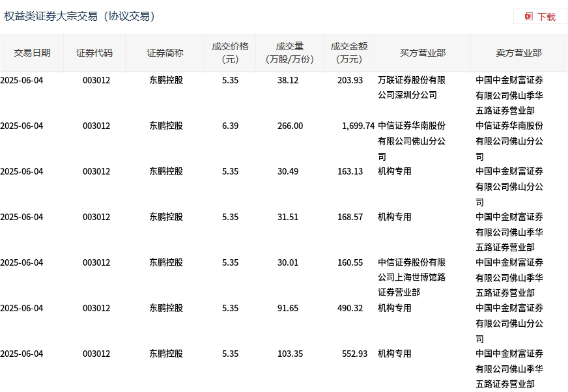Click 机构专用 in the 552.93 row
568x392 pixels.
[395, 354]
